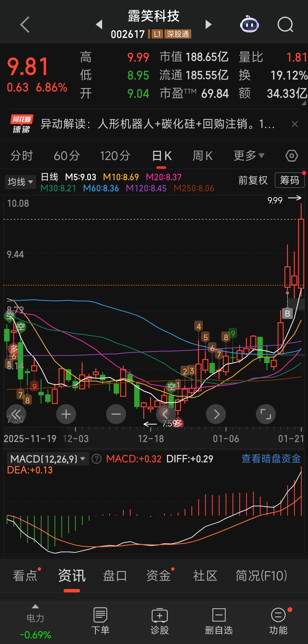Tap the stock name 露笑科技

tap(154, 16)
